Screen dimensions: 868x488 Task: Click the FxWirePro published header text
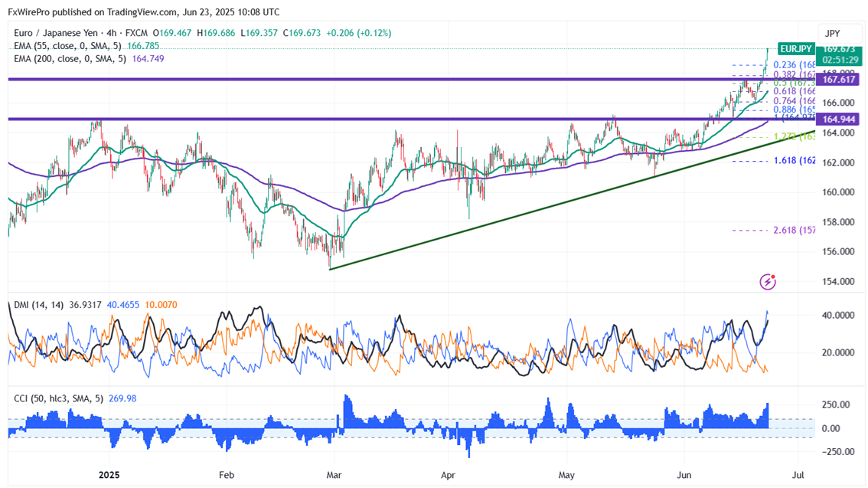pos(143,12)
